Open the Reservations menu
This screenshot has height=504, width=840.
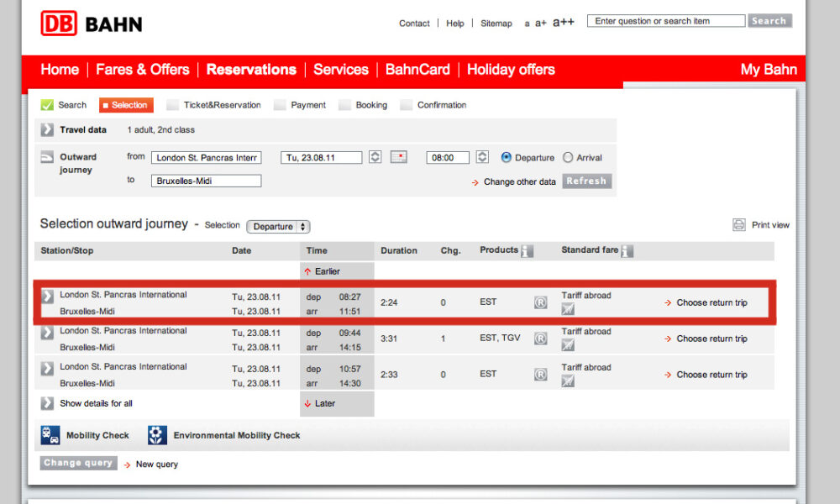(251, 70)
